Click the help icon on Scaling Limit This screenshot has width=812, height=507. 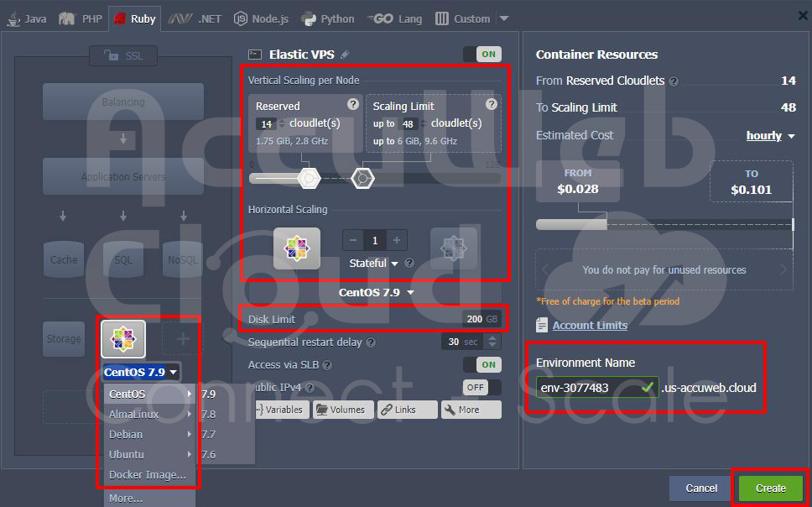tap(492, 104)
